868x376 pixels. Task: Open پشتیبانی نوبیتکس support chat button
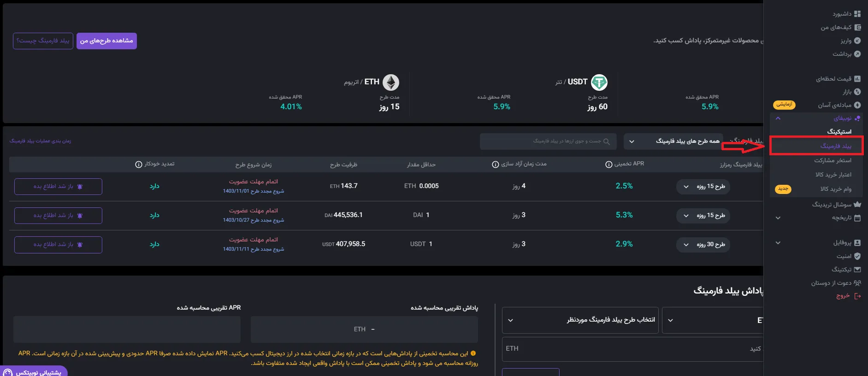click(x=34, y=371)
